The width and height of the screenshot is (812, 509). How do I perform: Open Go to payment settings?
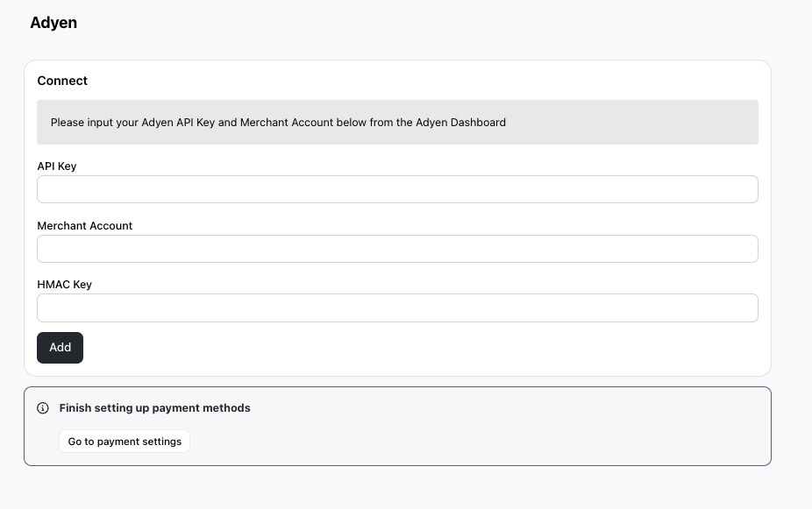(125, 442)
